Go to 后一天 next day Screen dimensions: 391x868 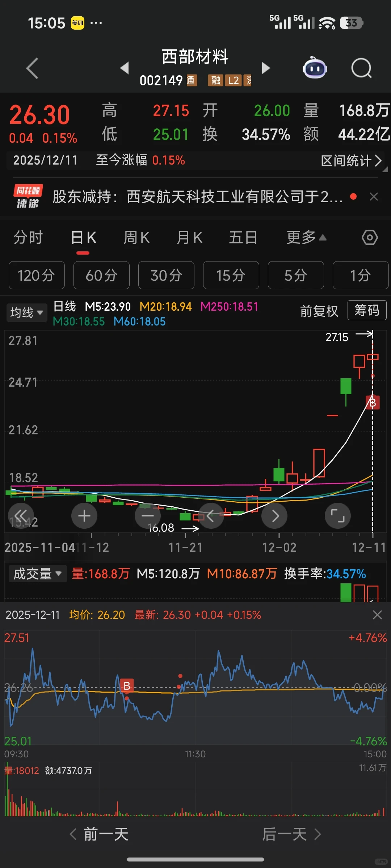point(292,834)
